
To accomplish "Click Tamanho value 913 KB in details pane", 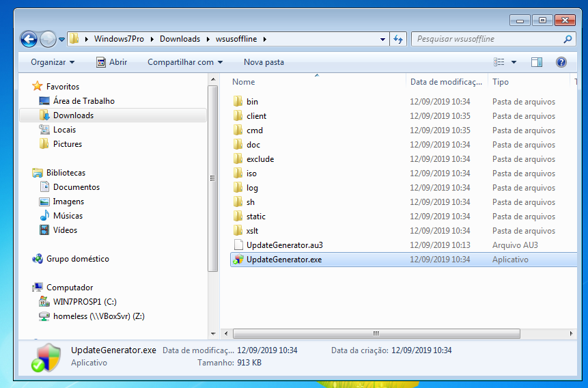I will (249, 363).
